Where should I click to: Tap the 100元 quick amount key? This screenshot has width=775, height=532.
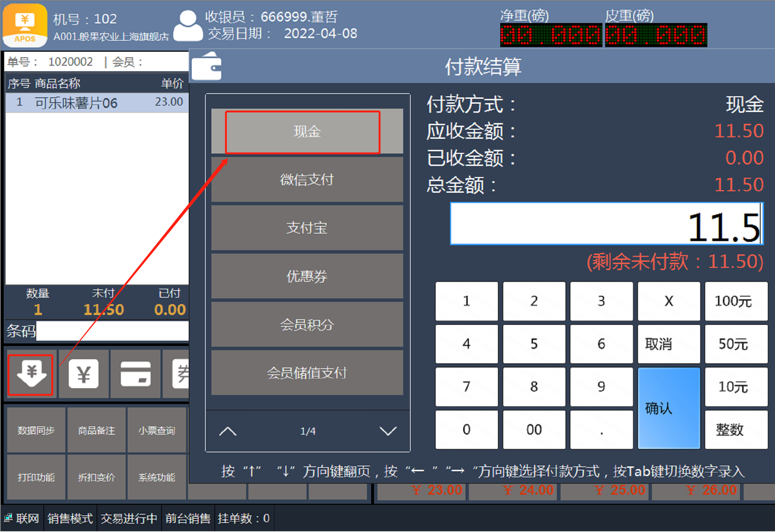[735, 301]
